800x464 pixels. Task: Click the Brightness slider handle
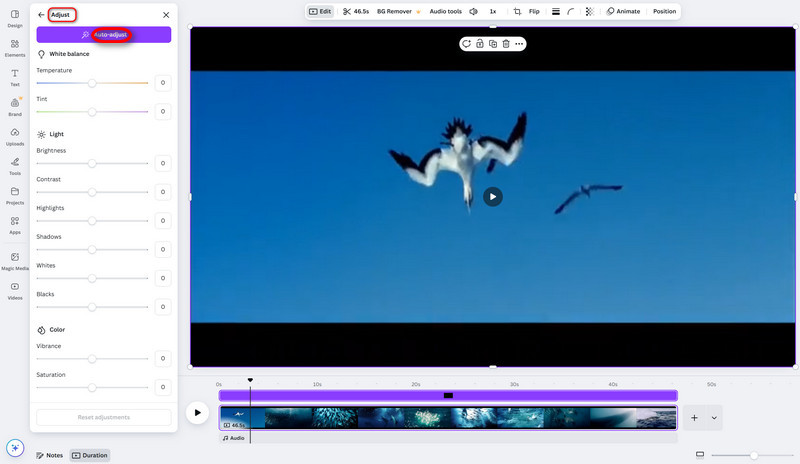coord(92,163)
